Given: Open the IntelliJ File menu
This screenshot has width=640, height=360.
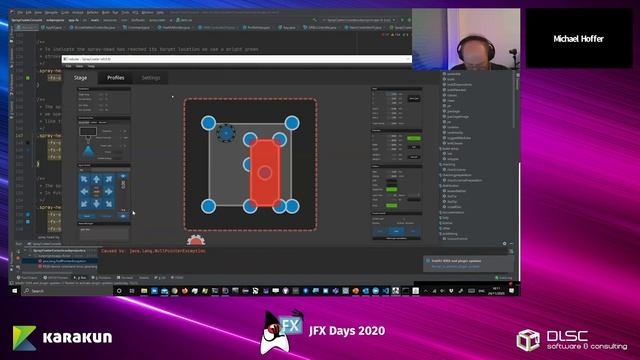Looking at the screenshot, I should 20,13.
